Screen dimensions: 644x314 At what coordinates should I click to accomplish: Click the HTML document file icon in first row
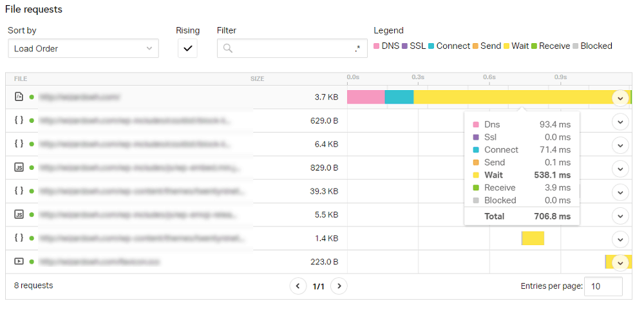(19, 97)
